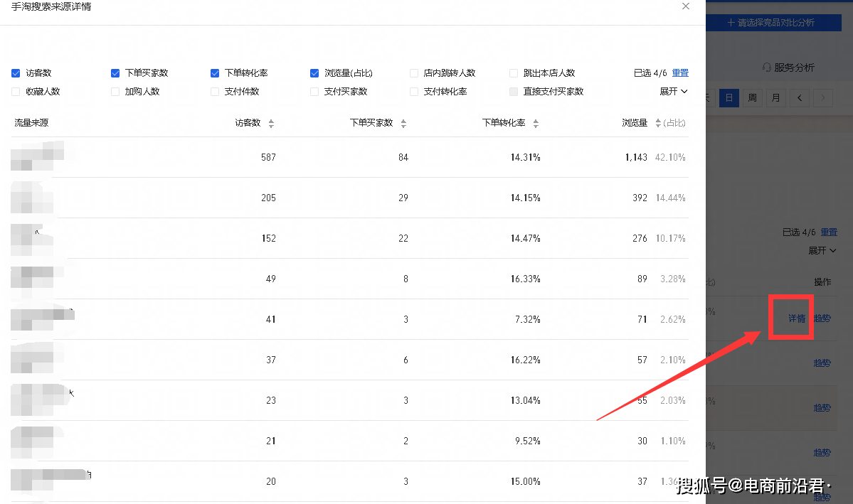
Task: Open 服务分析 in background page
Action: pyautogui.click(x=788, y=68)
